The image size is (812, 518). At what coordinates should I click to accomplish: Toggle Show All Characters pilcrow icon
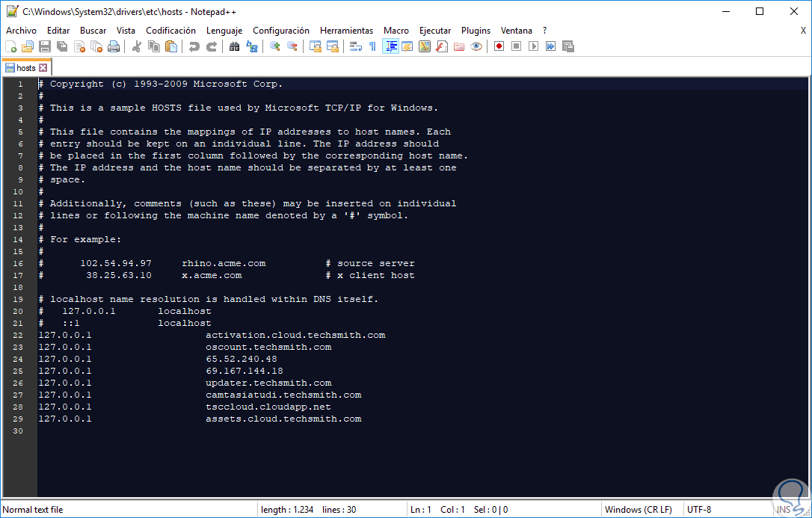click(x=373, y=46)
